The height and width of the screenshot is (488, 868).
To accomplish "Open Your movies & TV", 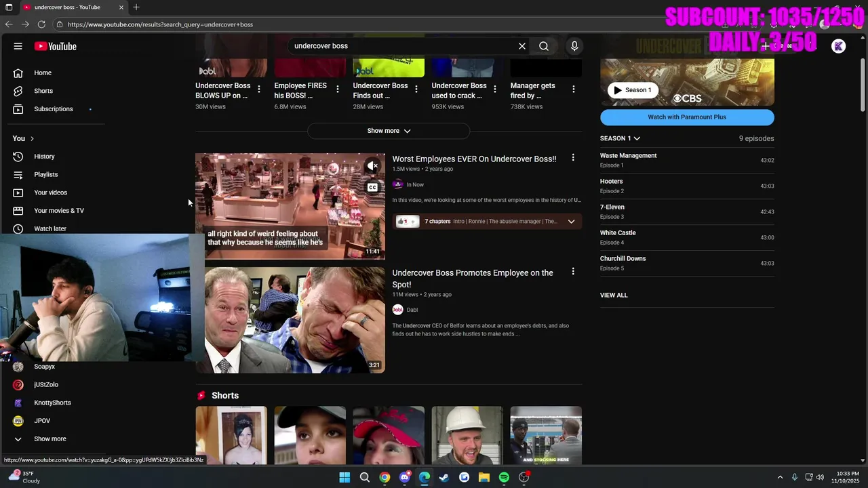I will (58, 211).
